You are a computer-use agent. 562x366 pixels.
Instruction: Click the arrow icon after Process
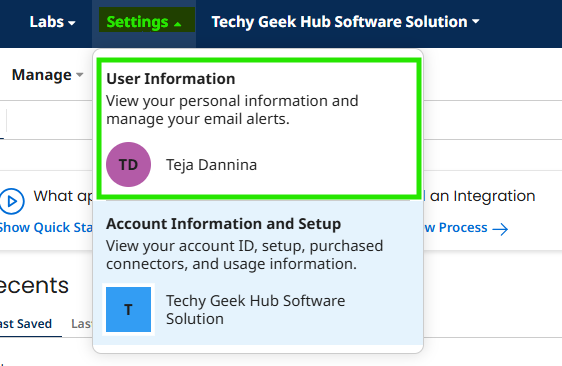tap(500, 229)
